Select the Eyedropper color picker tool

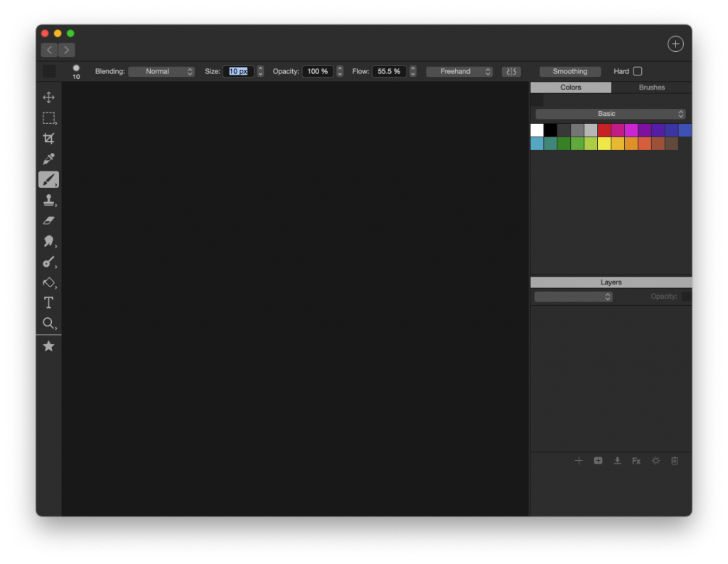[x=49, y=159]
